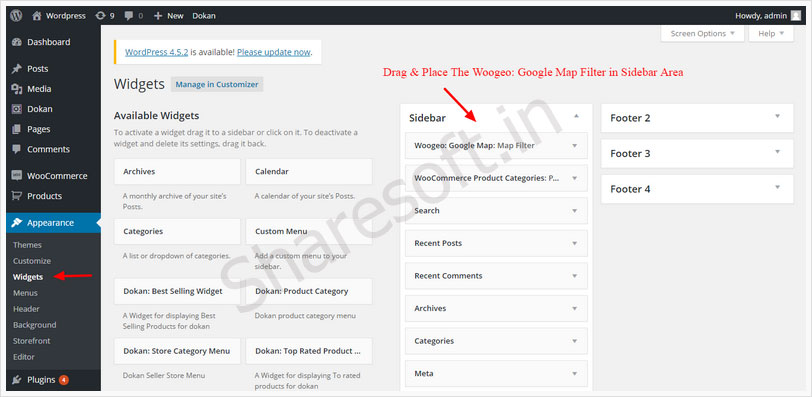Click the available Categories widget
This screenshot has width=812, height=397.
point(177,231)
